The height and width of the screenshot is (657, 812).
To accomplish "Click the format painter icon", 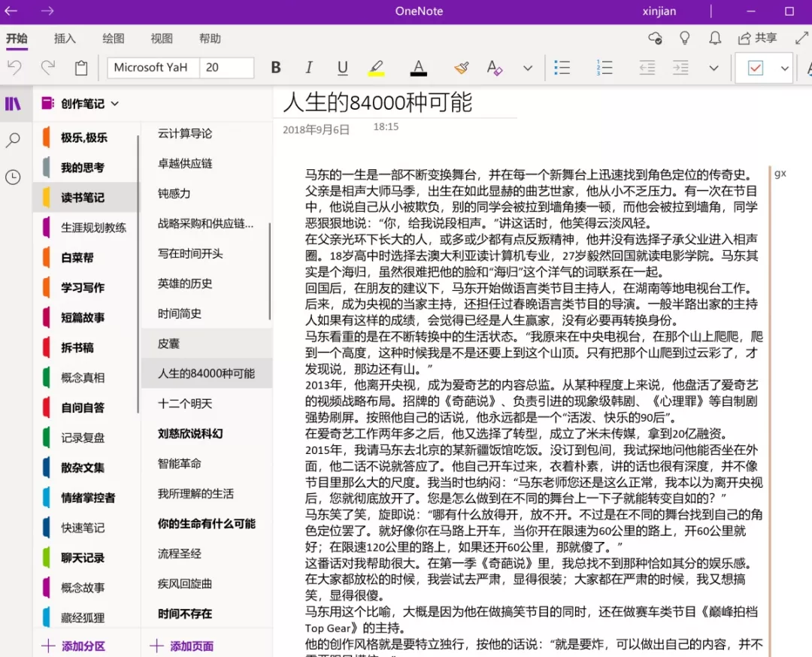I will coord(462,68).
